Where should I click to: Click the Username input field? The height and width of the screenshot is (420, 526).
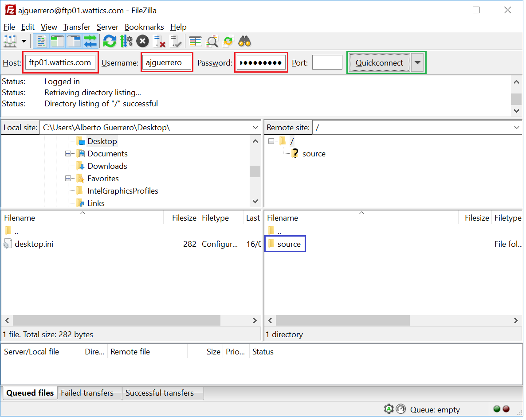pyautogui.click(x=167, y=62)
